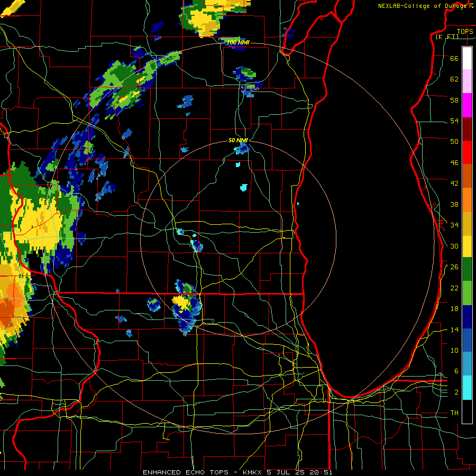Image resolution: width=476 pixels, height=476 pixels.
Task: Click legend value 22
Action: 454,288
